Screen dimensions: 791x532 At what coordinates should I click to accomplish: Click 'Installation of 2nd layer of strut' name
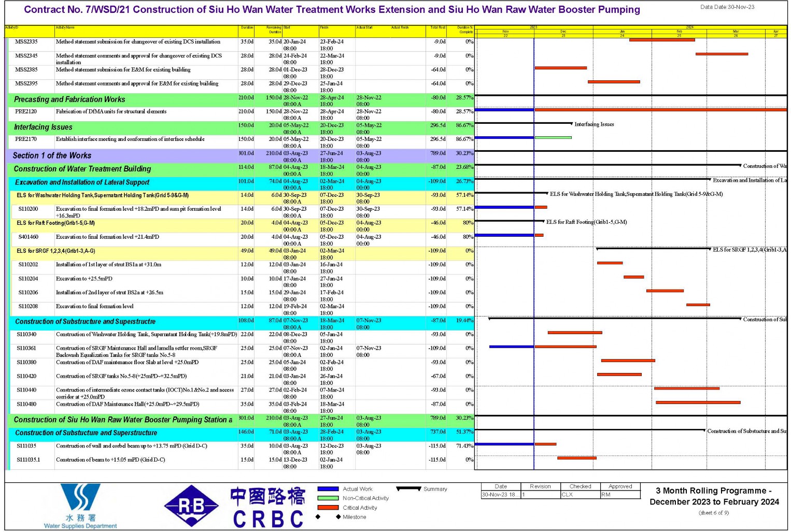(x=109, y=293)
